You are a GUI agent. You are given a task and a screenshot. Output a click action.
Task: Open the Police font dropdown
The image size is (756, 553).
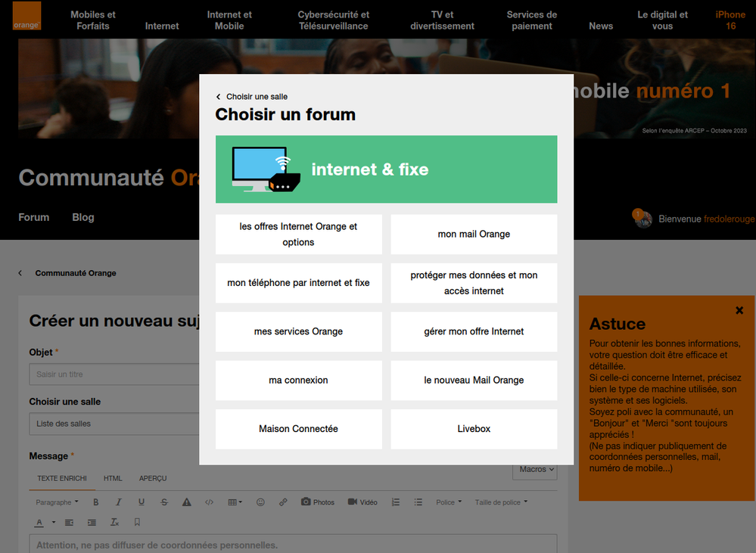[448, 502]
